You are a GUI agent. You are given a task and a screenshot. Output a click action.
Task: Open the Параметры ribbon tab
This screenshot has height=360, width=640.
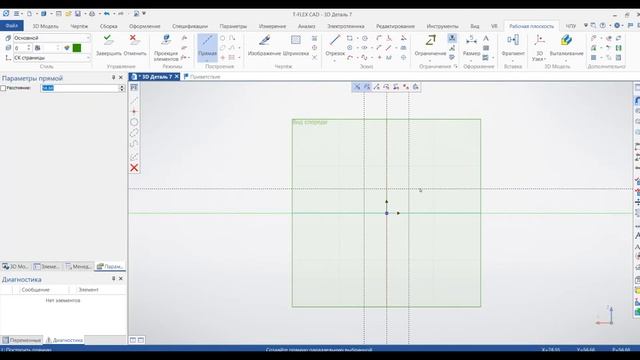(233, 26)
